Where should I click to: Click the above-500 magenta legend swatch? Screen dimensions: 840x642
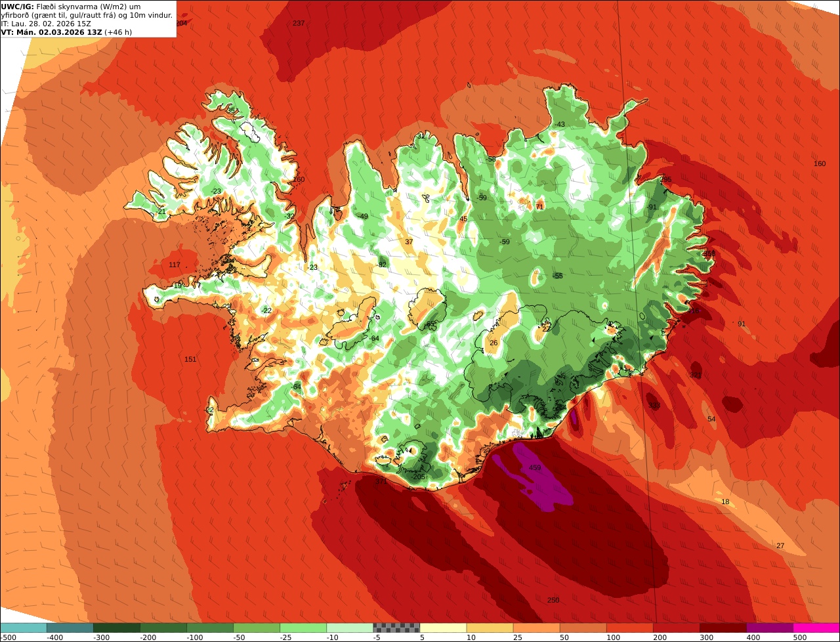(x=816, y=627)
